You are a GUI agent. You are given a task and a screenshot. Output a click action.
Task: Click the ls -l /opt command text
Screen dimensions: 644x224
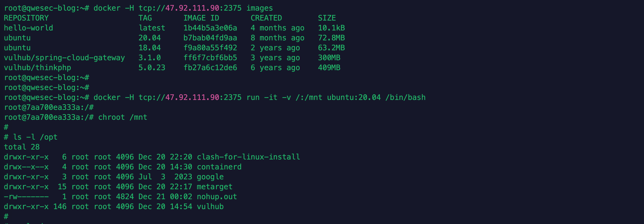[x=35, y=137]
